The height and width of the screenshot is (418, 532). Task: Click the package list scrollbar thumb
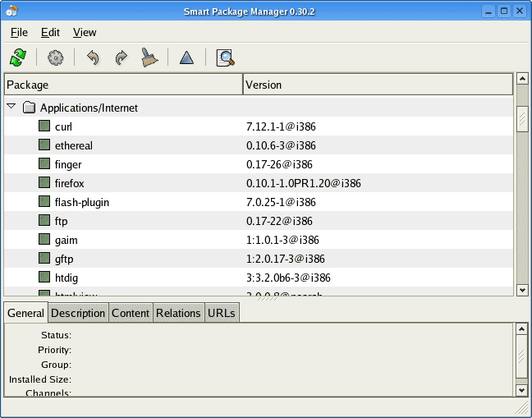(x=522, y=119)
